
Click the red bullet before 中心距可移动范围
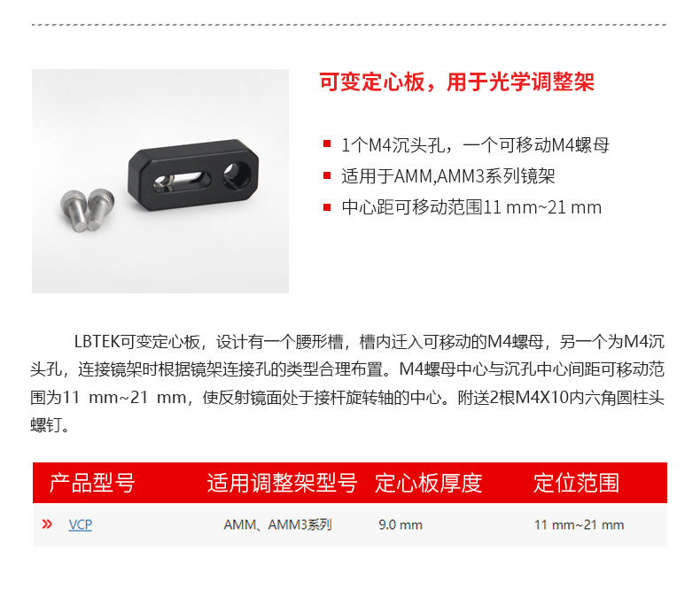coord(327,207)
